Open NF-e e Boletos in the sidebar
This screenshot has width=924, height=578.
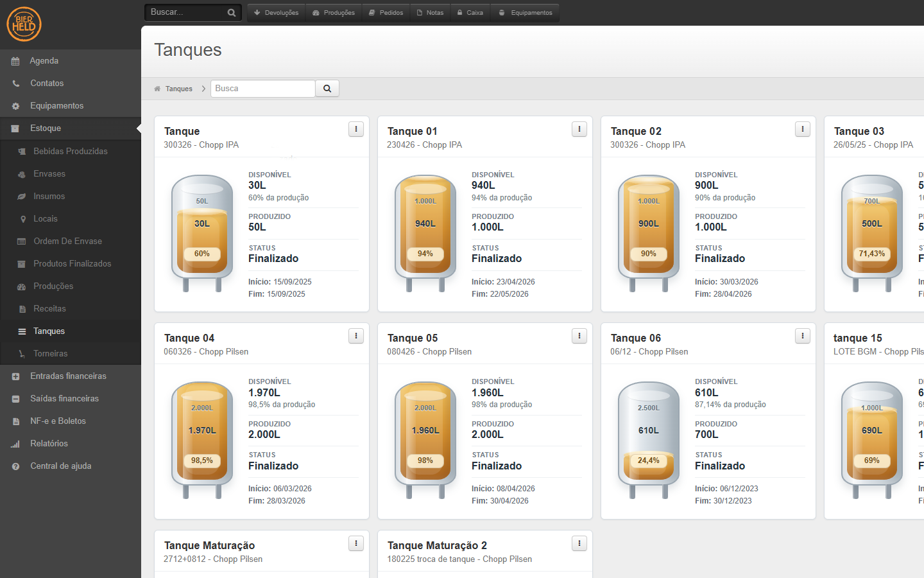[71, 421]
